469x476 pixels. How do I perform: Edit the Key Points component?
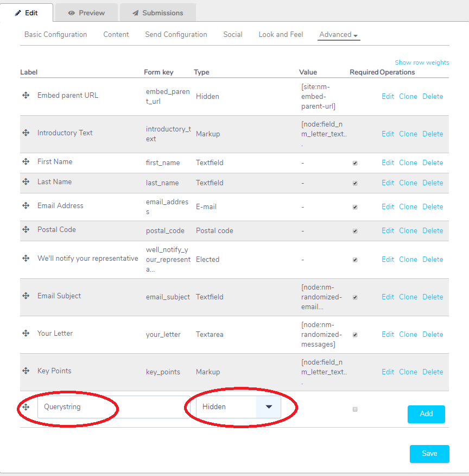tap(388, 372)
